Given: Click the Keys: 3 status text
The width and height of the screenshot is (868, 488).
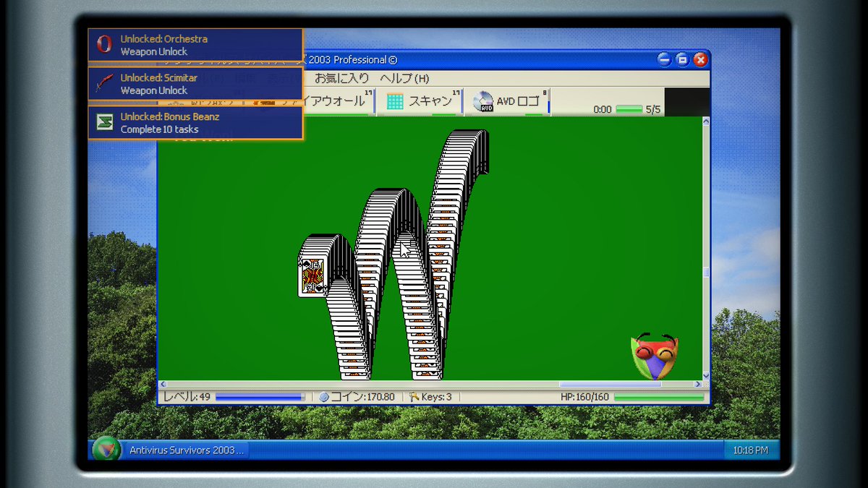Looking at the screenshot, I should [436, 397].
